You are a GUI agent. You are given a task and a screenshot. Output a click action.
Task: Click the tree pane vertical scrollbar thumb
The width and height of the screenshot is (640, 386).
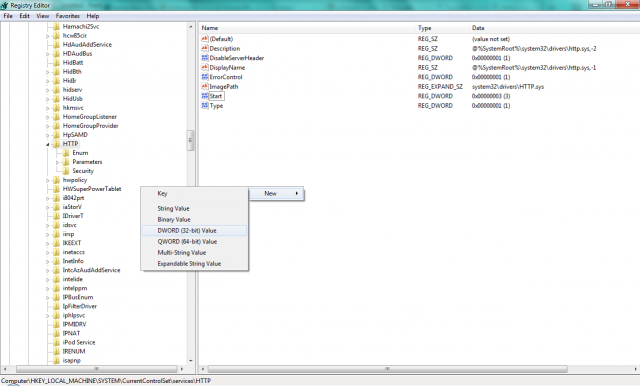190,140
